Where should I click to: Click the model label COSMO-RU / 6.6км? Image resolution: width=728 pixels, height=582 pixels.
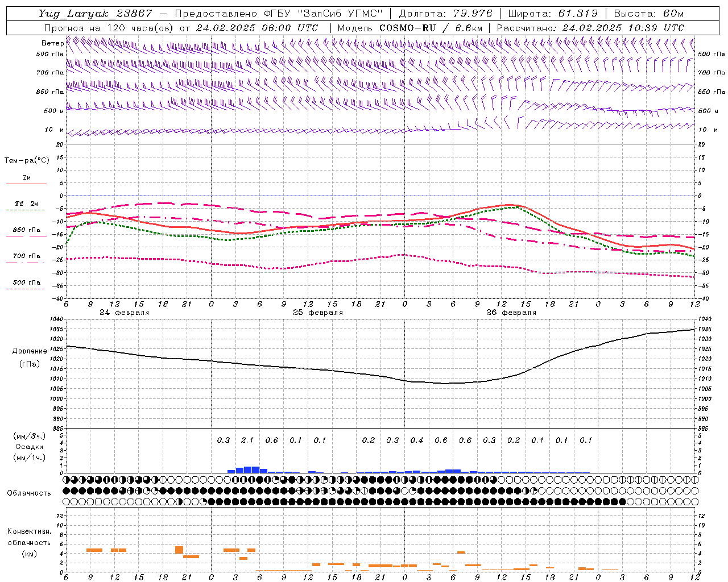(x=431, y=28)
